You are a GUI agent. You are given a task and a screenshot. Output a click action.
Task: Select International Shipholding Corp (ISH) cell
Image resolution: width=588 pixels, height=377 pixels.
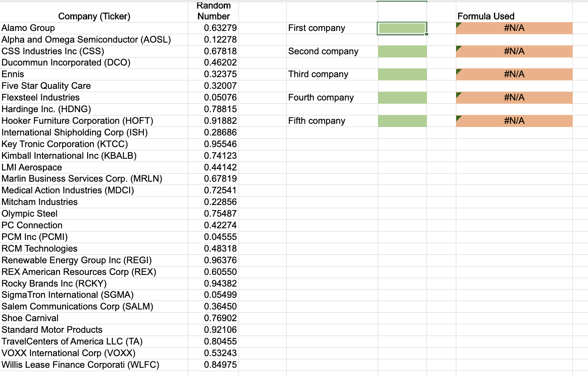coord(94,133)
